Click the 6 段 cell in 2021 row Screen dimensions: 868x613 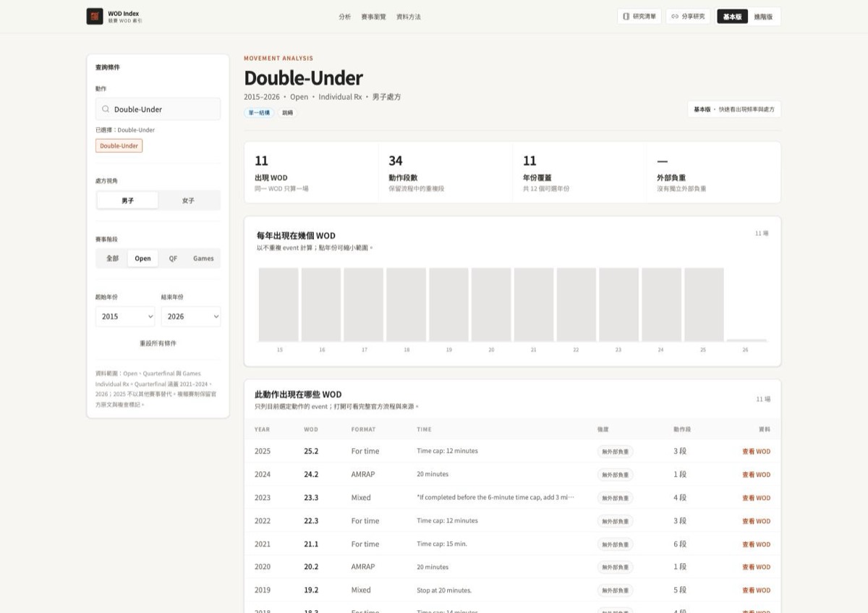(x=680, y=544)
